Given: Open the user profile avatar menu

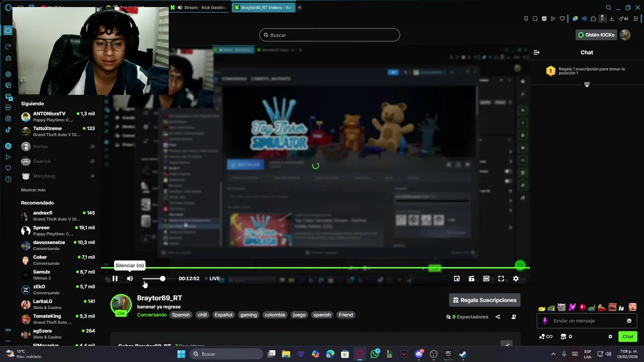Looking at the screenshot, I should 625,35.
